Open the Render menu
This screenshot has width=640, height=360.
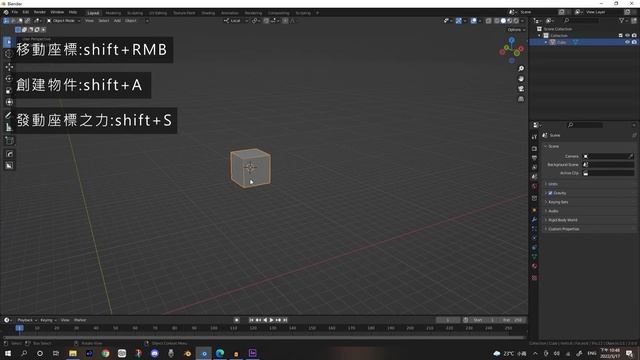click(x=40, y=12)
